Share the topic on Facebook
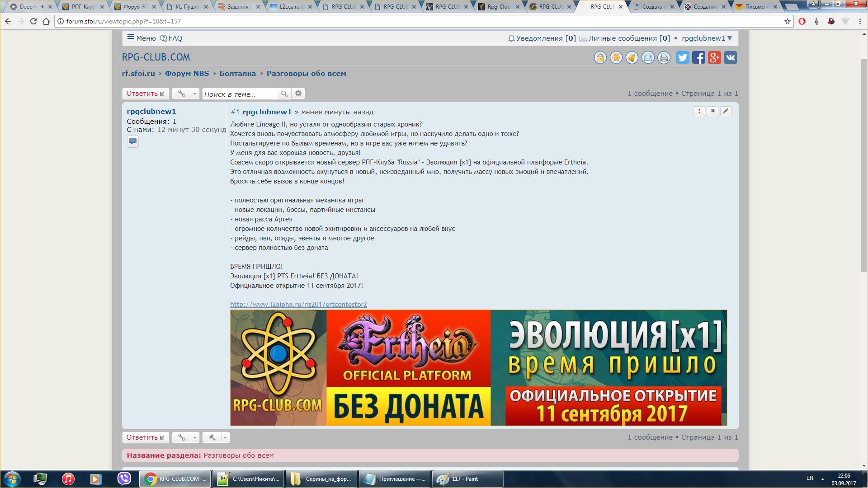The width and height of the screenshot is (868, 488). pyautogui.click(x=698, y=57)
